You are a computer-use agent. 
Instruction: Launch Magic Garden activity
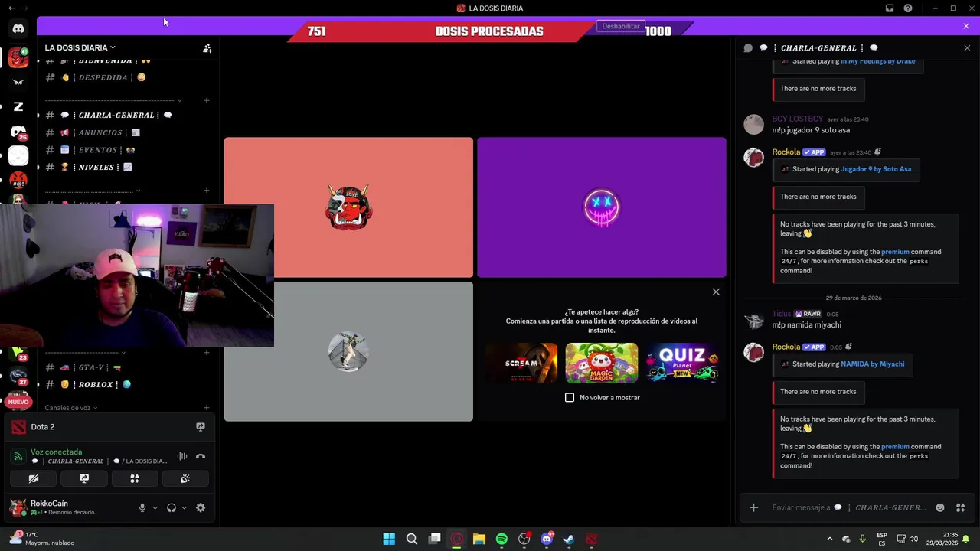coord(602,363)
